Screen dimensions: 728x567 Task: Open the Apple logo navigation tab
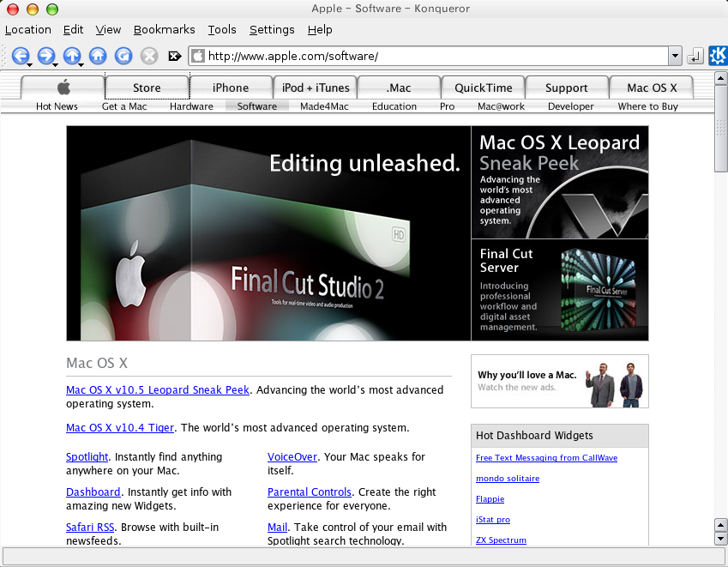[63, 87]
